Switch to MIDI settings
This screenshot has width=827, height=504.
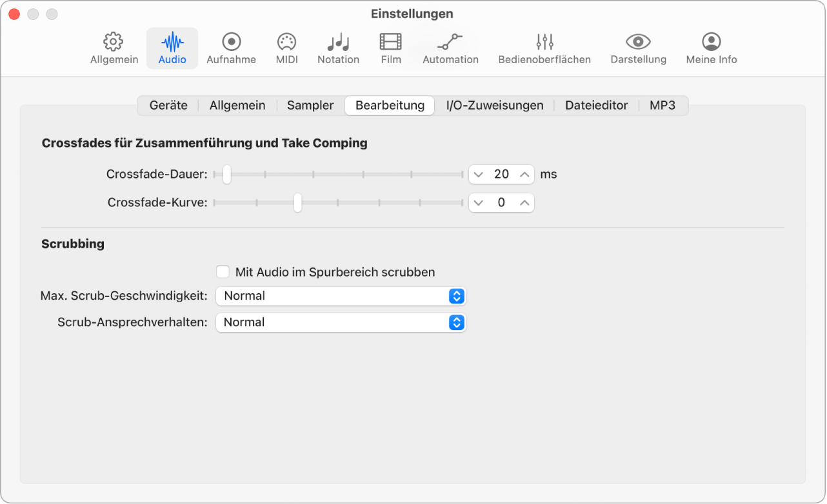(x=286, y=48)
